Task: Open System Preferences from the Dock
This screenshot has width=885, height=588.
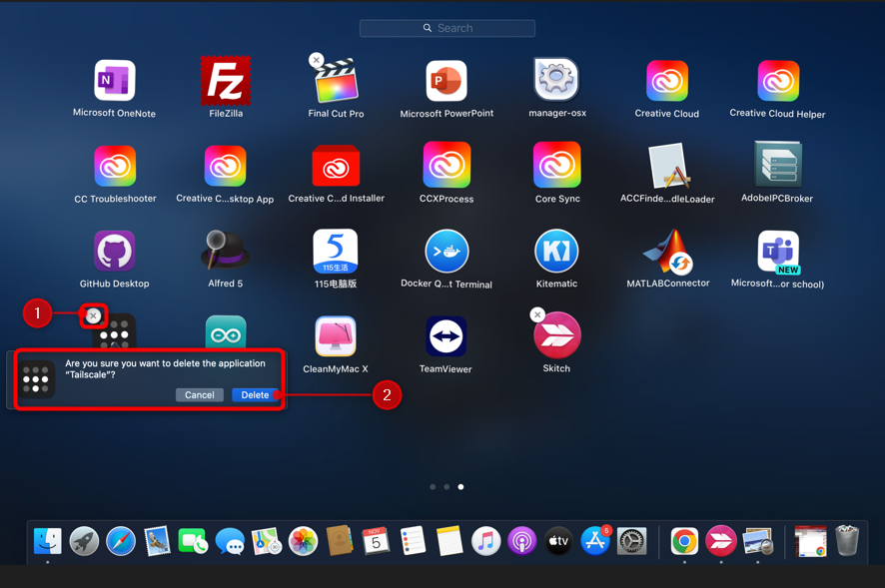Action: click(x=631, y=541)
